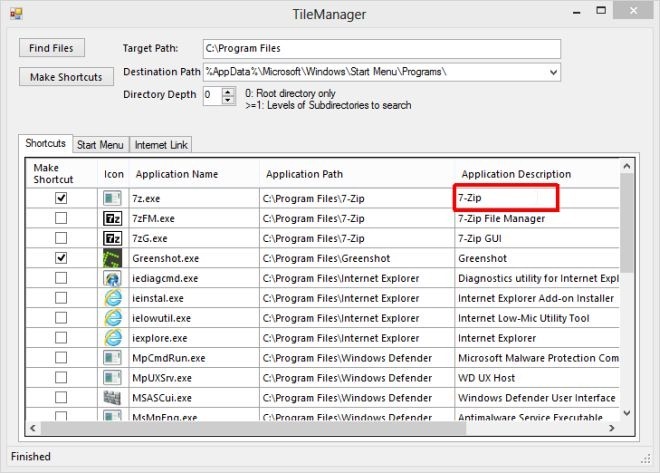Check the ielowutil.exe shortcut checkbox

pyautogui.click(x=61, y=318)
